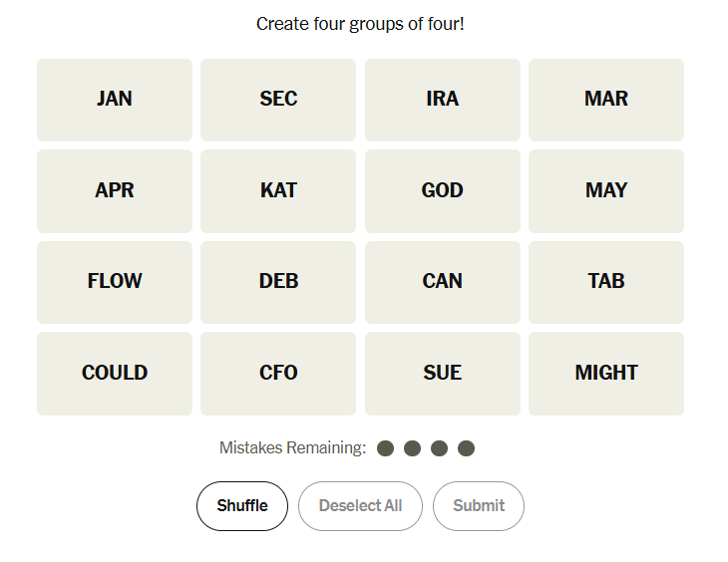The image size is (728, 562).
Task: Click the GOD word tile
Action: click(442, 190)
